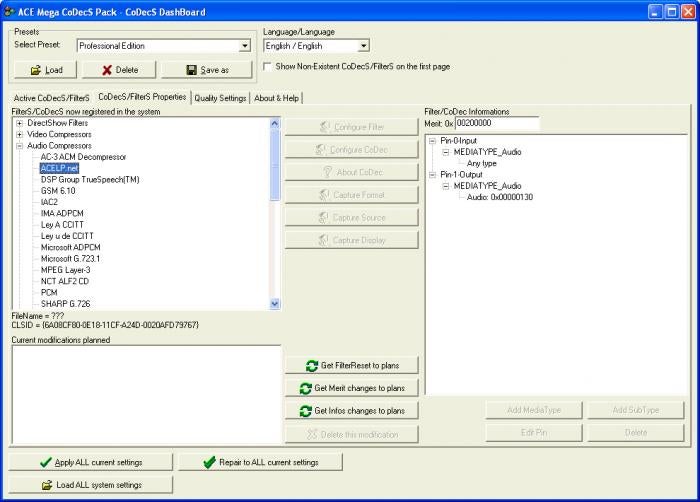
Task: Close the CoDecS DashBoard window
Action: pyautogui.click(x=688, y=12)
